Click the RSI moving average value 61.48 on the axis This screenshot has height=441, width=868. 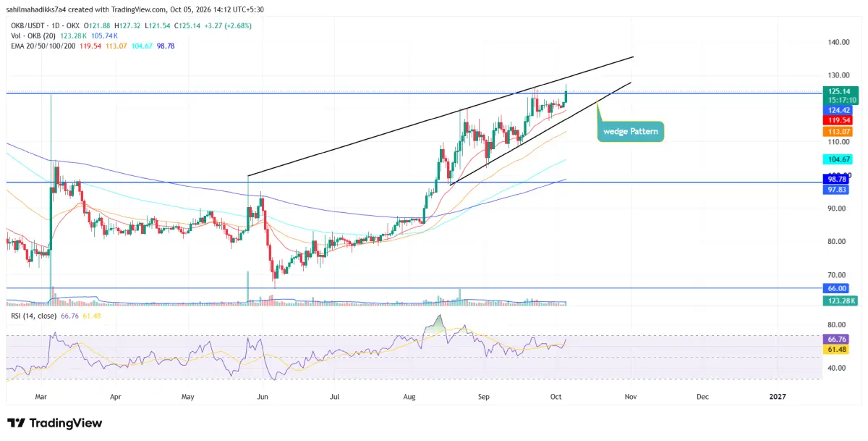pyautogui.click(x=838, y=350)
